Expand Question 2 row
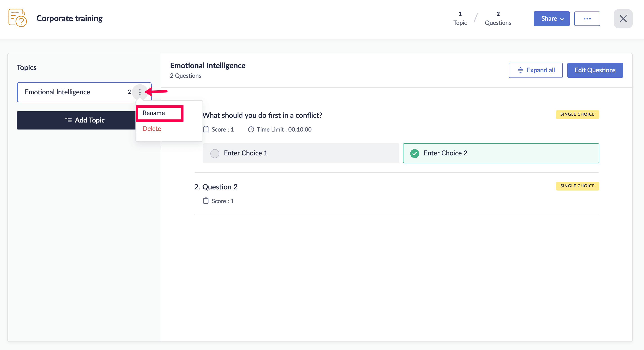This screenshot has width=644, height=350. coord(219,187)
